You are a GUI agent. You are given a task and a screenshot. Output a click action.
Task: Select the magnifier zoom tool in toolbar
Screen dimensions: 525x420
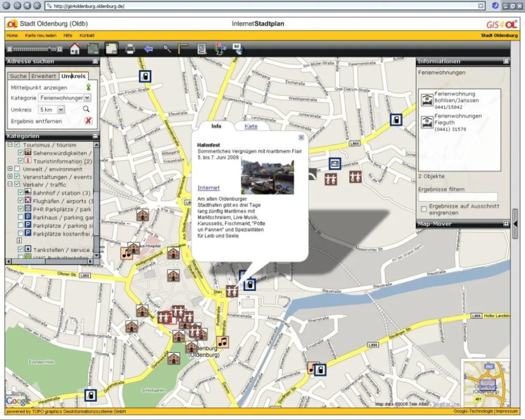click(167, 49)
